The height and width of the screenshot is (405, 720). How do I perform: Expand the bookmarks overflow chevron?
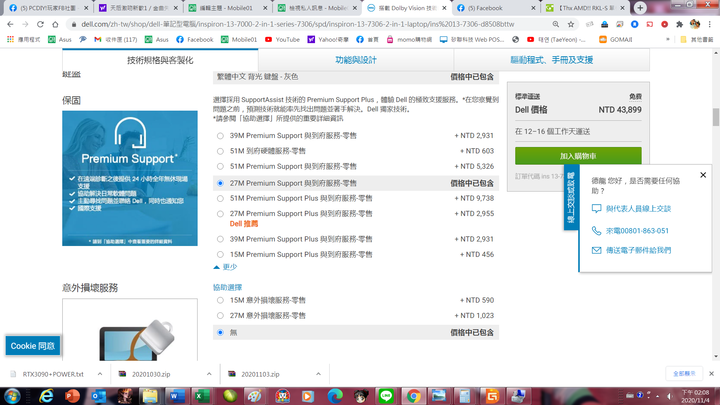click(x=668, y=39)
